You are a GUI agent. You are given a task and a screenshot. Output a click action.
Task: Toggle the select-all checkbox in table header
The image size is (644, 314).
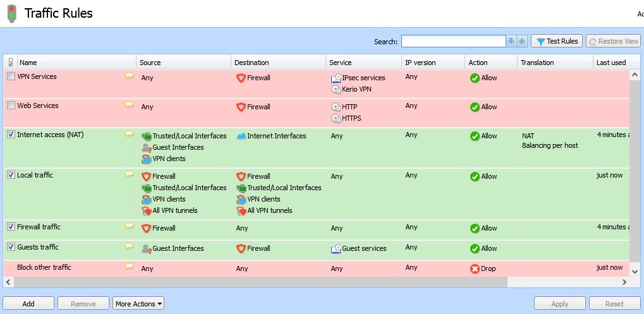point(10,63)
